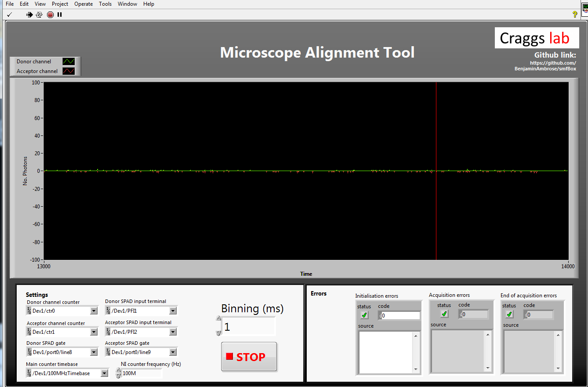
Task: Click the Dev1/ctr0 counter value text
Action: (44, 311)
